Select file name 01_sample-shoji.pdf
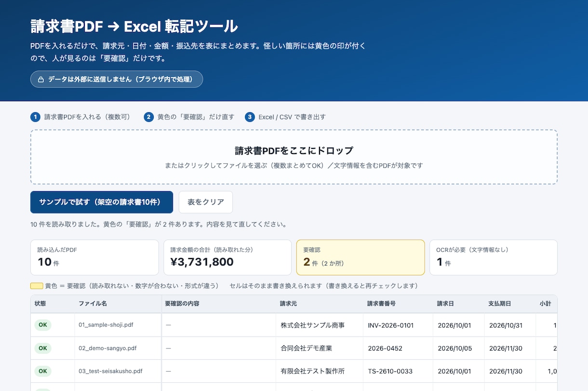This screenshot has width=588, height=391. point(106,325)
